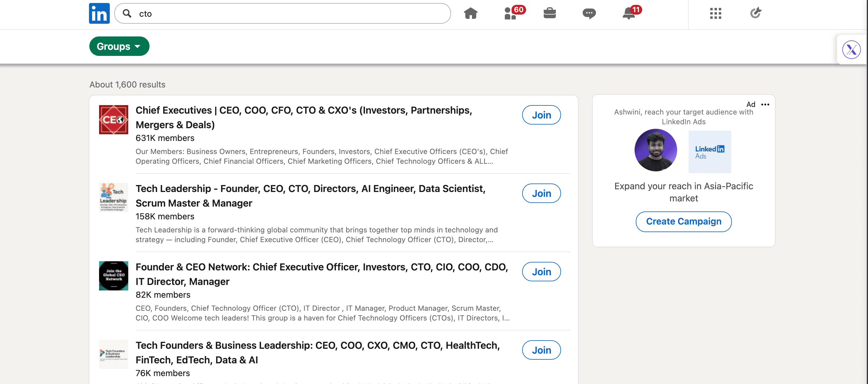Open the Home feed icon
This screenshot has width=868, height=384.
(x=470, y=13)
